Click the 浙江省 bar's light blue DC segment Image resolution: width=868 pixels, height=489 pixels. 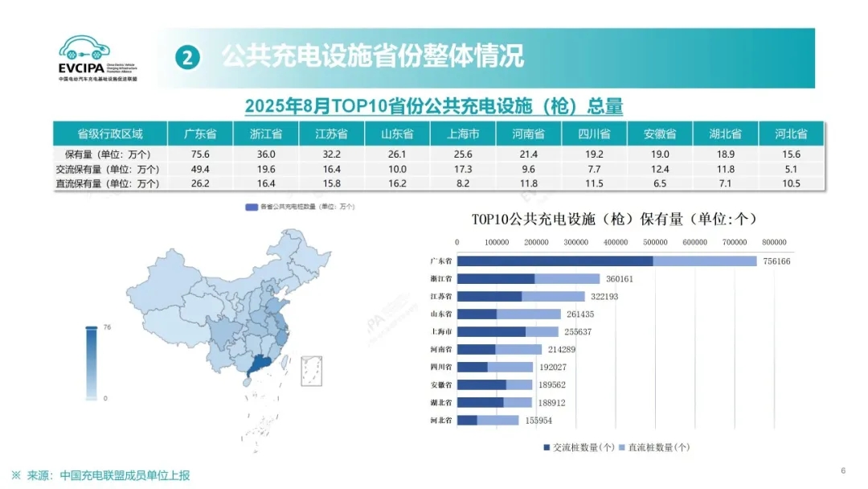coord(567,279)
